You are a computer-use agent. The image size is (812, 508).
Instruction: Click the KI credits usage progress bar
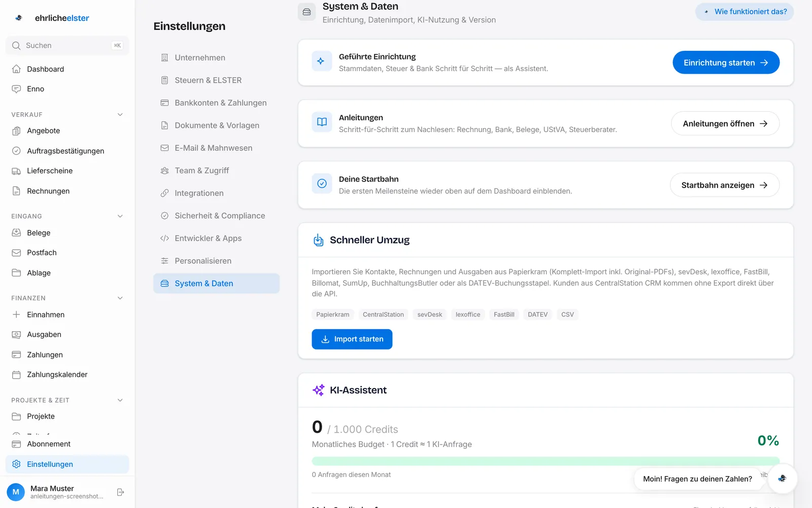click(x=546, y=461)
